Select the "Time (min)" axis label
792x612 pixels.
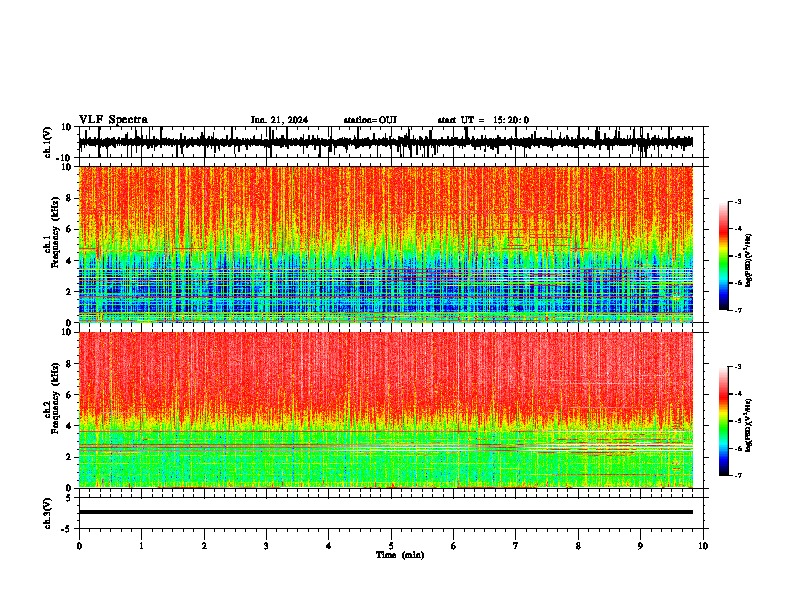click(400, 555)
